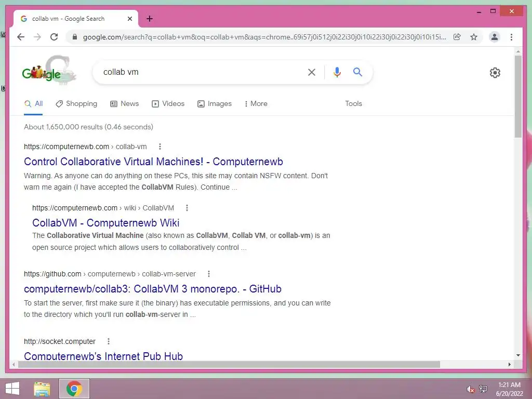Bookmark this tab with the star icon
The height and width of the screenshot is (399, 532).
474,37
